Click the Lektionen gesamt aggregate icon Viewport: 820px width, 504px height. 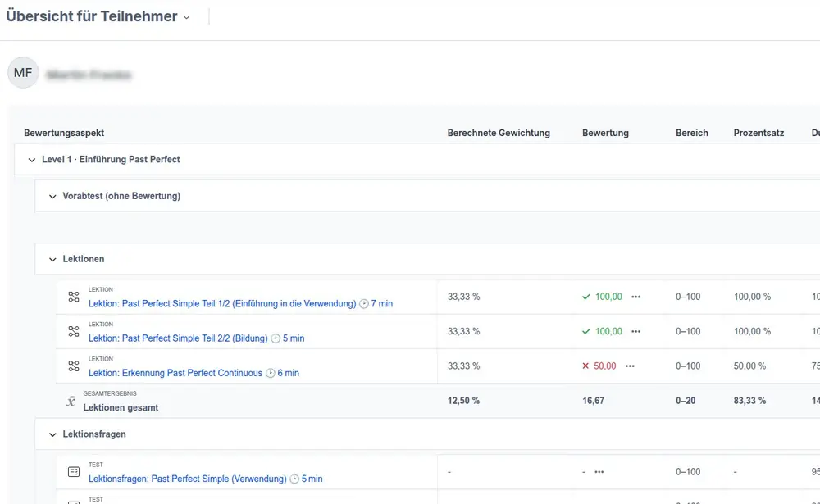point(71,402)
